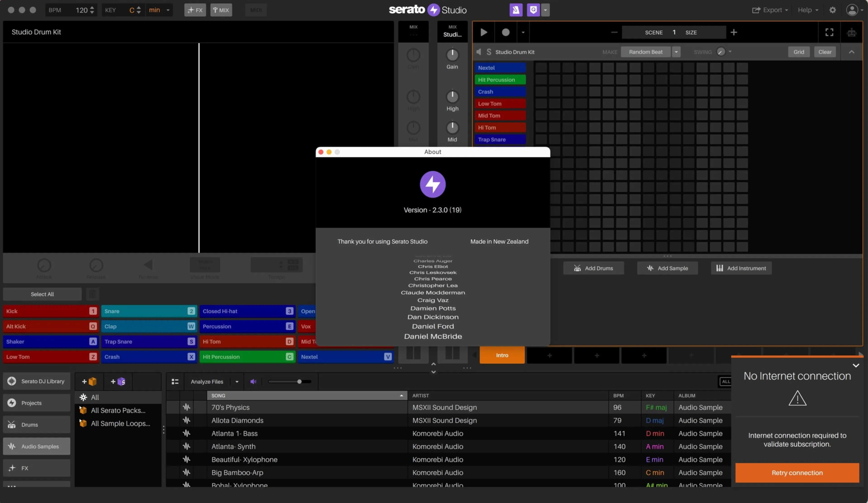Open the purple Serato sampler plugin icon
868x503 pixels.
pyautogui.click(x=516, y=10)
